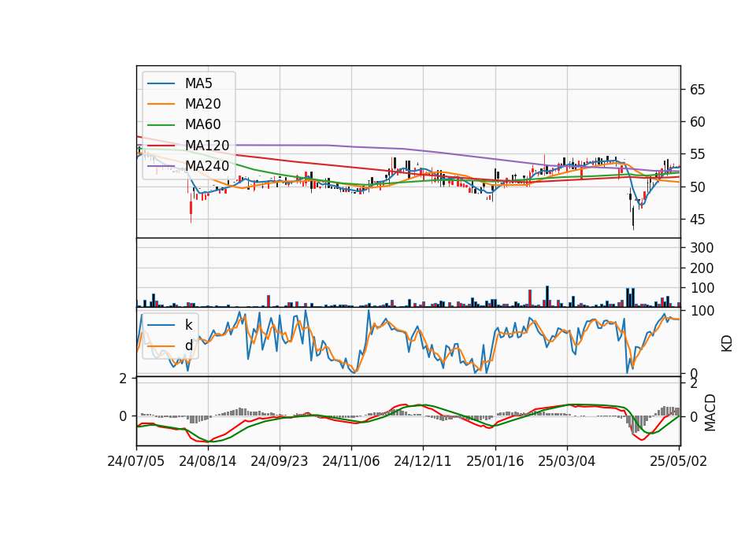Click the 24/12/11 date tick label
This screenshot has width=756, height=543.
tap(423, 462)
